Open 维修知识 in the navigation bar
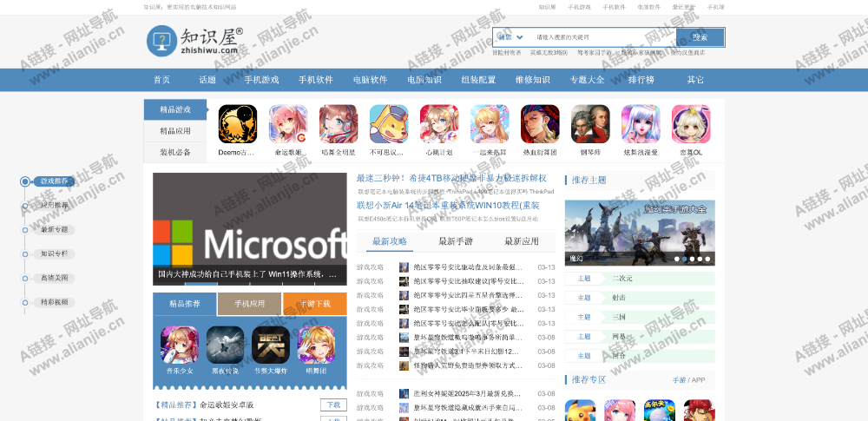The image size is (868, 421). 533,80
